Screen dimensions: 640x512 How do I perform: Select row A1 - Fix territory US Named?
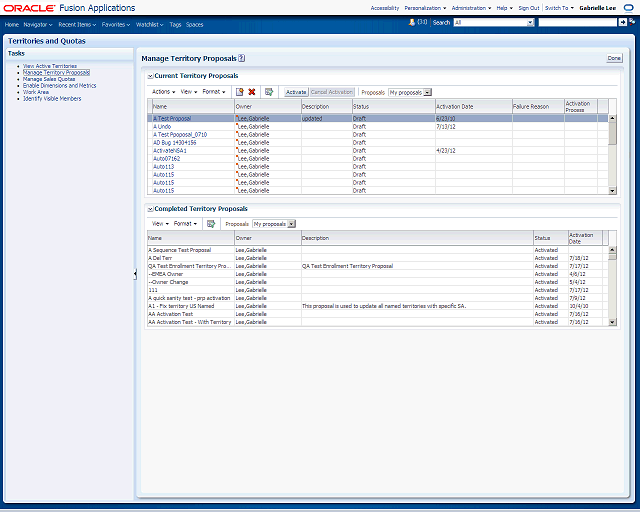click(378, 306)
